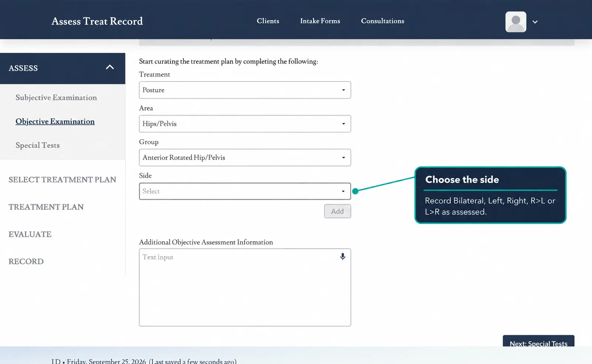Open the RECORD section
Image resolution: width=592 pixels, height=364 pixels.
point(26,262)
